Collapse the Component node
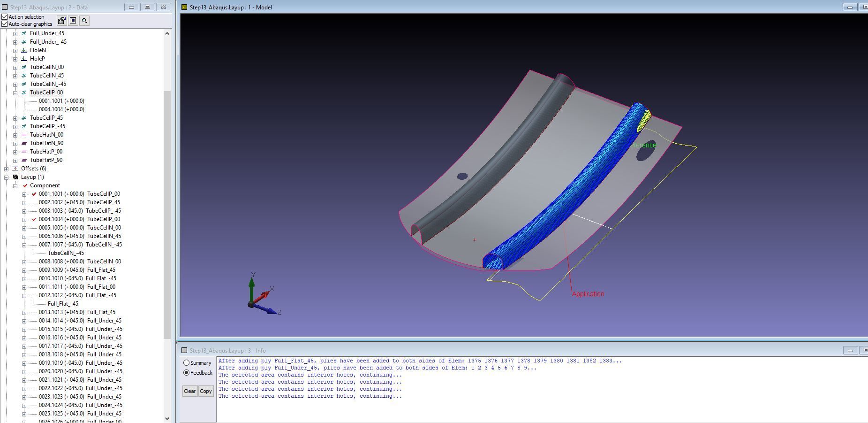Viewport: 868px width, 423px height. (x=15, y=185)
